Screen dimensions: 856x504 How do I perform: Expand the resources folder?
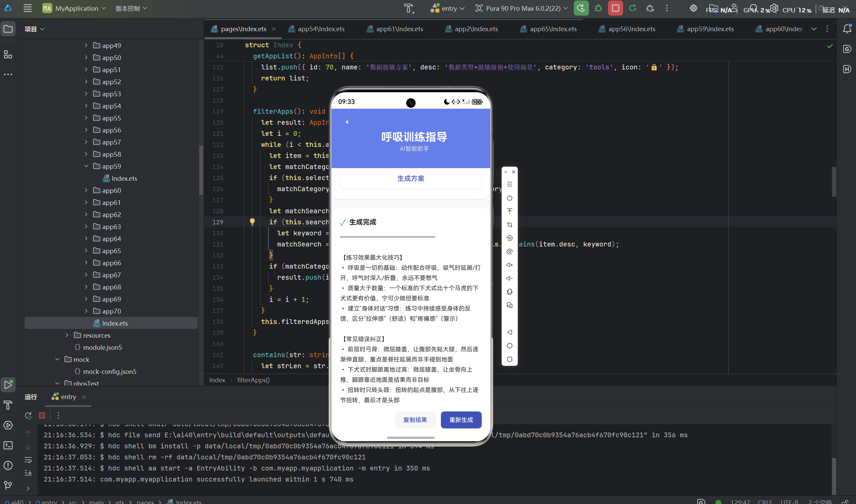tap(67, 335)
